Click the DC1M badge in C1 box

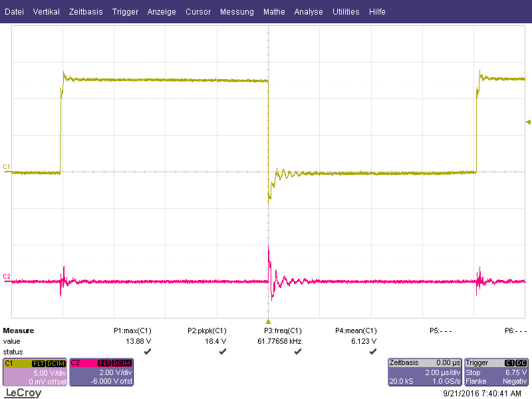tap(56, 363)
